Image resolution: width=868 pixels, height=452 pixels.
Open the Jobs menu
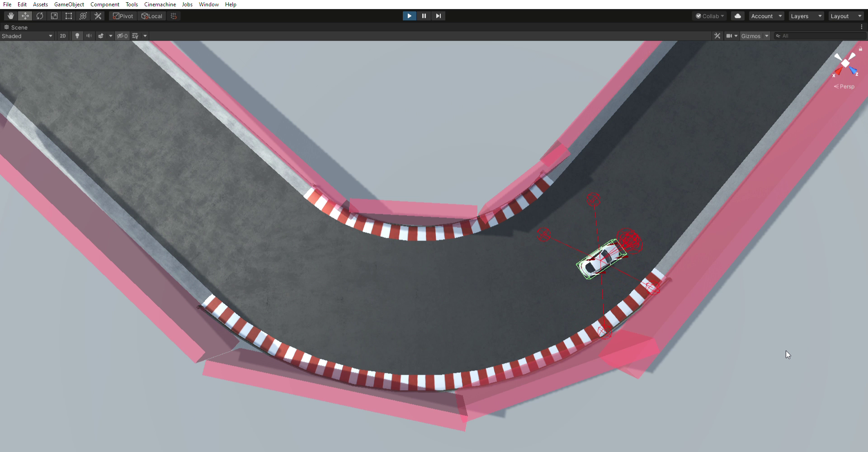(187, 4)
